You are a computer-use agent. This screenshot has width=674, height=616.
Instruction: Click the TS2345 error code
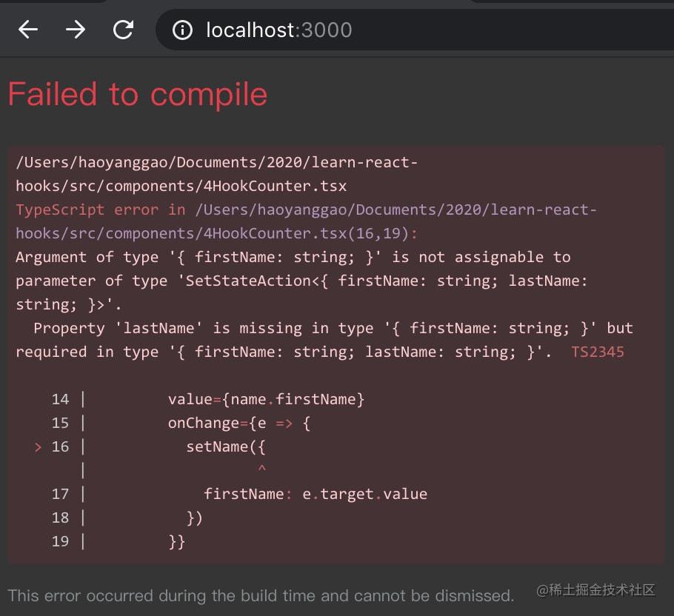(598, 352)
